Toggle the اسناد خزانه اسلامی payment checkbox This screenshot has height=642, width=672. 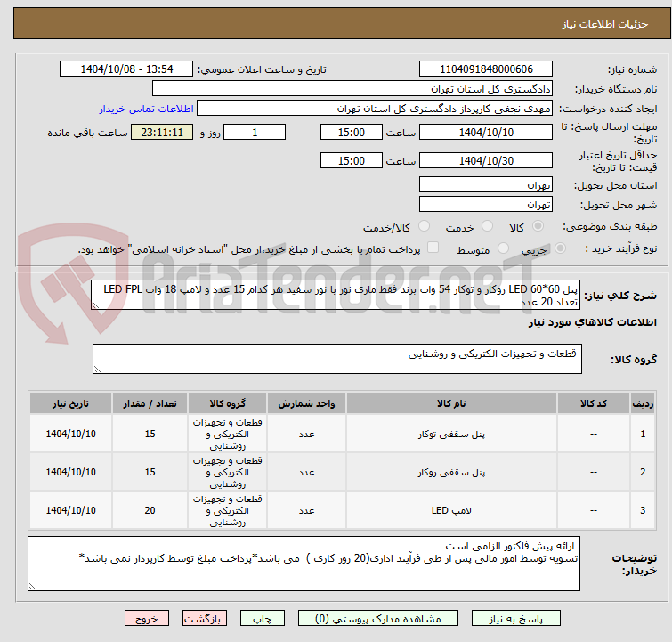click(x=433, y=247)
